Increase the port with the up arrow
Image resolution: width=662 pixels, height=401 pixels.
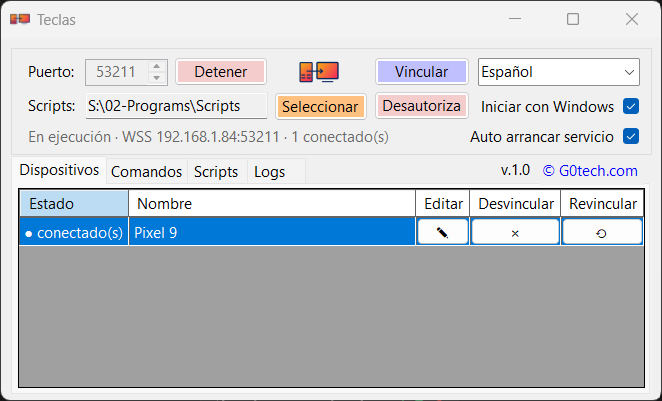click(157, 67)
